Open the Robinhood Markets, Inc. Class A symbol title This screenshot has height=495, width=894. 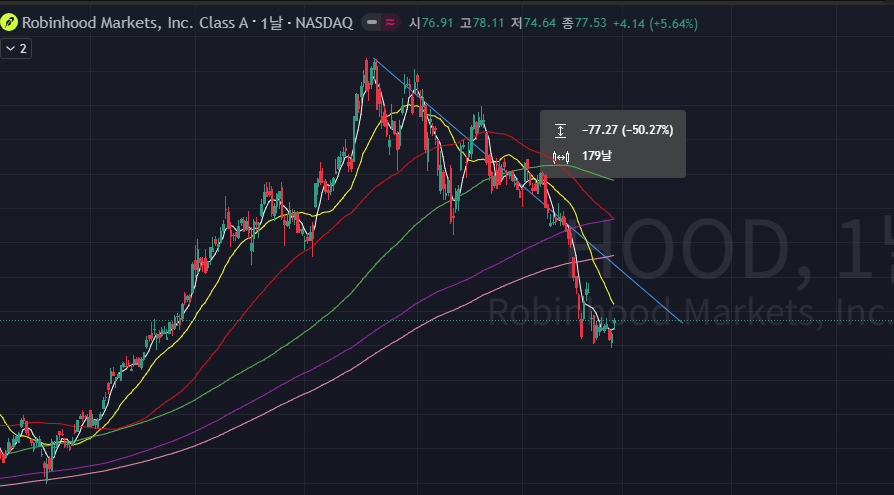[x=135, y=23]
